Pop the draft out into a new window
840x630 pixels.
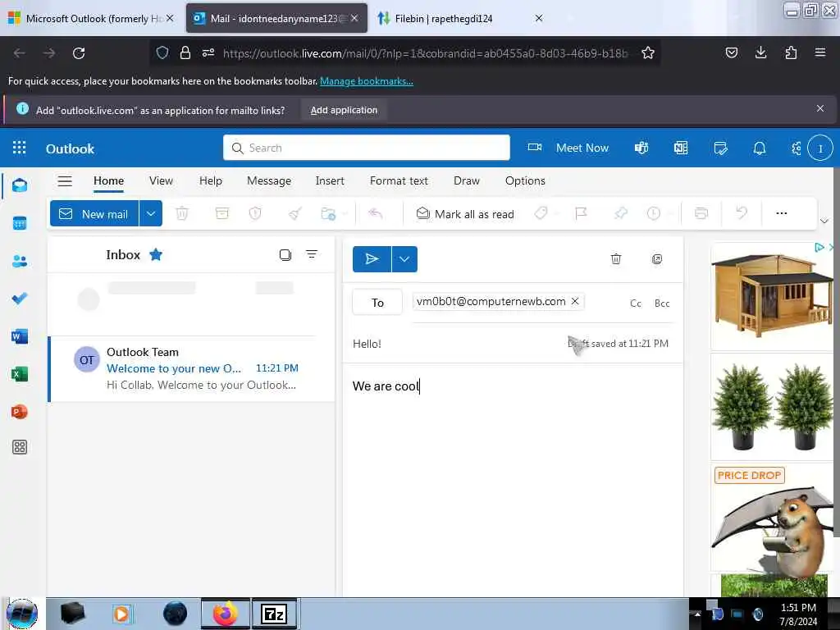[657, 259]
